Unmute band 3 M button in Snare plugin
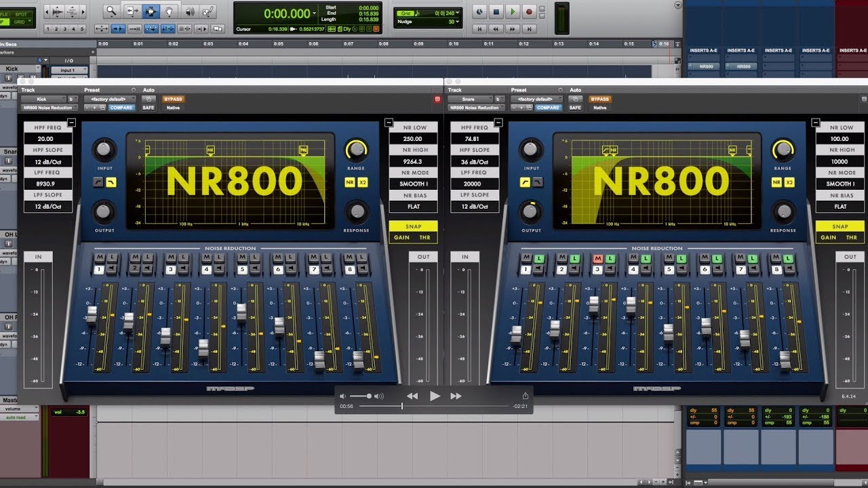Viewport: 868px width, 488px height. (597, 258)
